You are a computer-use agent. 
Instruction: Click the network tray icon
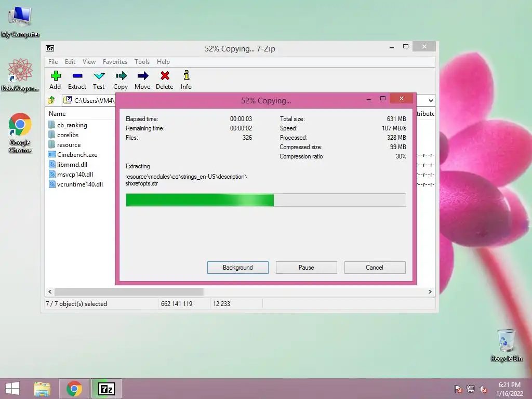(471, 389)
